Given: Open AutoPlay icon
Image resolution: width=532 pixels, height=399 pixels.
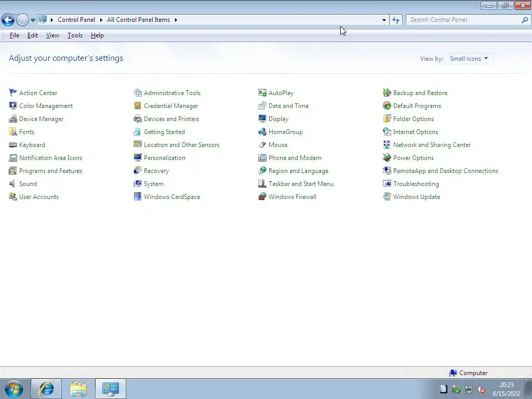Looking at the screenshot, I should pos(262,92).
